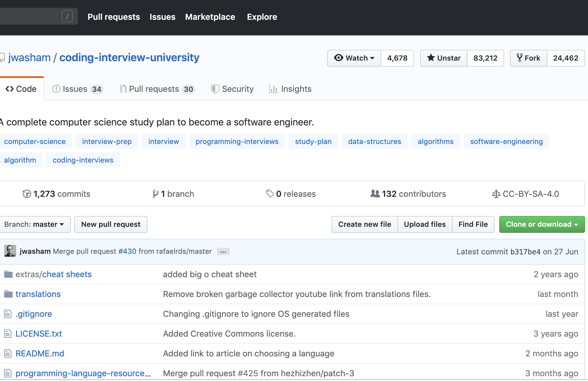Open the LICENSE.txt file

point(39,334)
